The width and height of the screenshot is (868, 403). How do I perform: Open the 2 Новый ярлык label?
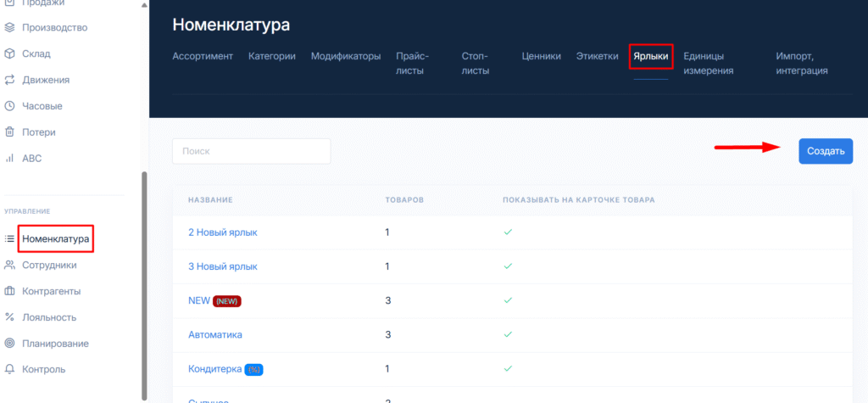[x=223, y=232]
